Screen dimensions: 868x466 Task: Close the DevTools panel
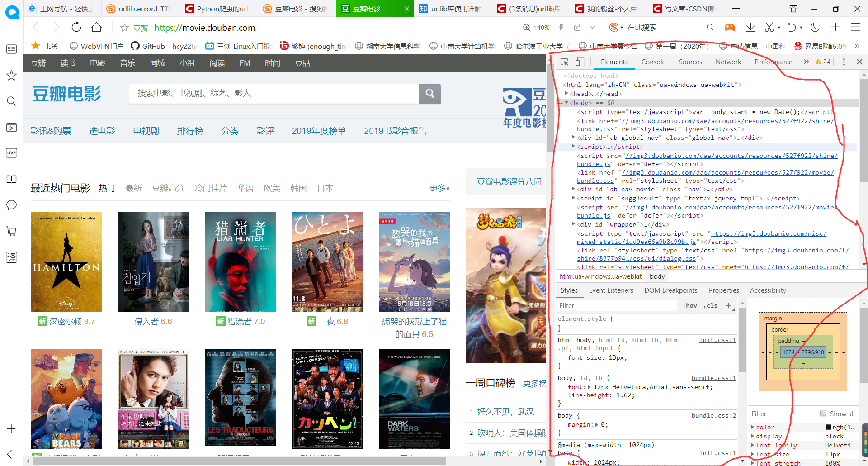coord(859,62)
